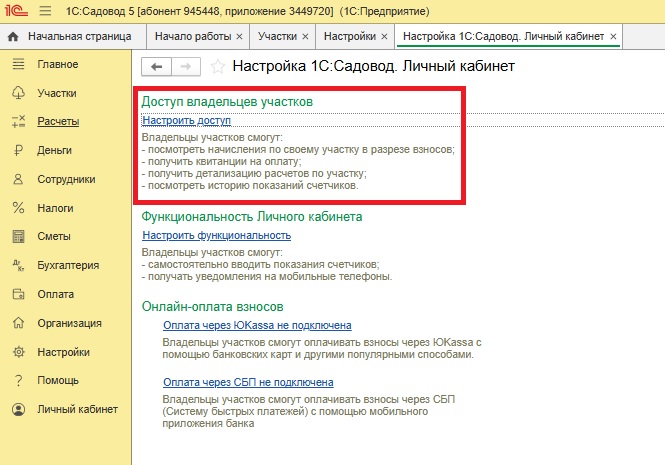Open the Участки section in sidebar
Screen dimensions: 665x465
pyautogui.click(x=57, y=93)
